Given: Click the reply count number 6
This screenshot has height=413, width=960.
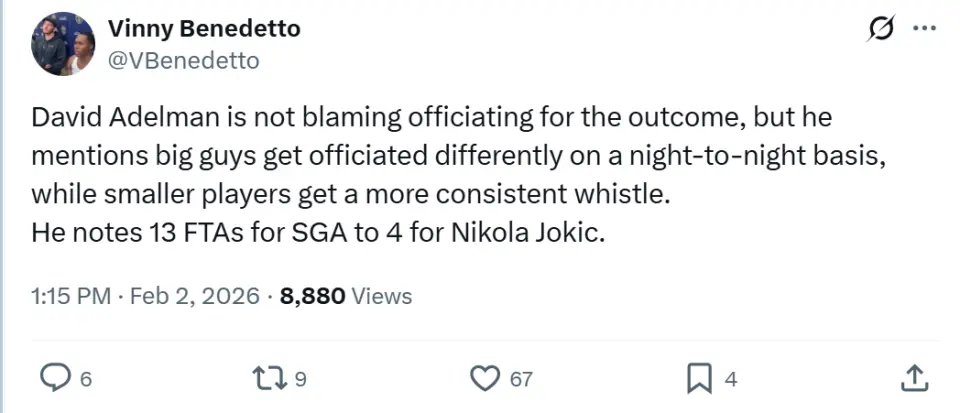Looking at the screenshot, I should (86, 379).
